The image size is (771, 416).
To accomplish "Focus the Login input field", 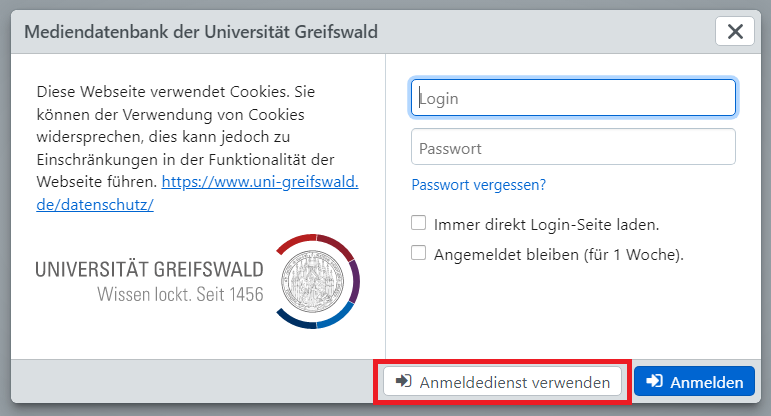I will tap(573, 98).
